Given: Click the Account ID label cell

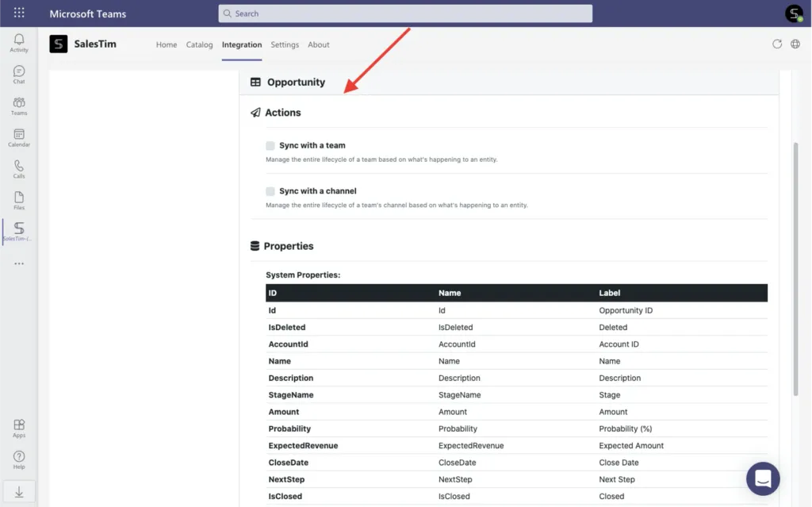Looking at the screenshot, I should pos(619,344).
